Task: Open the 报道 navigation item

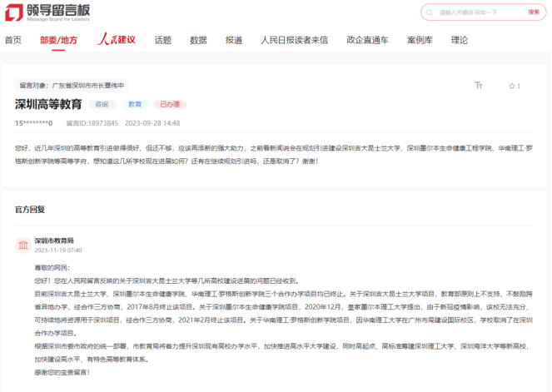Action: 234,40
